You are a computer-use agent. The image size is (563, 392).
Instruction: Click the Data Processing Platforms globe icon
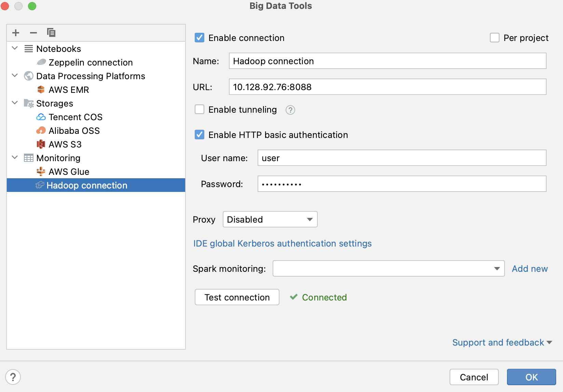(x=29, y=76)
